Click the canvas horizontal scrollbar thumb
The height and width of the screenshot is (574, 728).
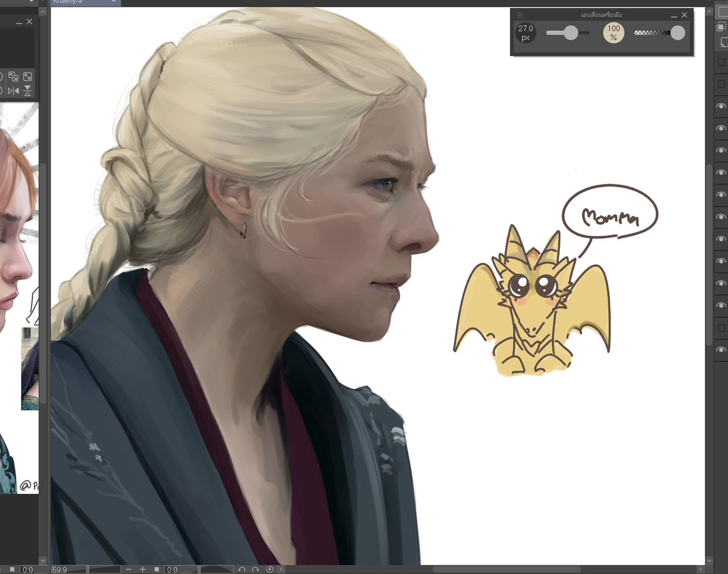[506, 569]
